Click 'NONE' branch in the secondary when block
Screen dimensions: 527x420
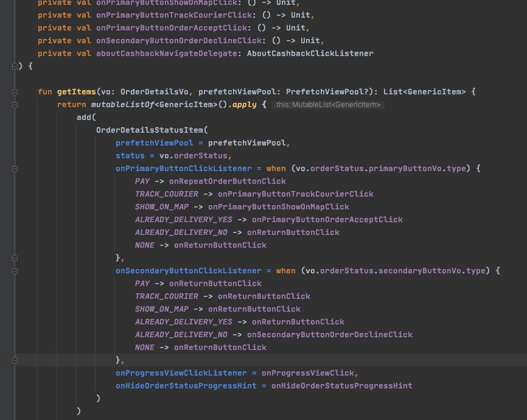(144, 348)
